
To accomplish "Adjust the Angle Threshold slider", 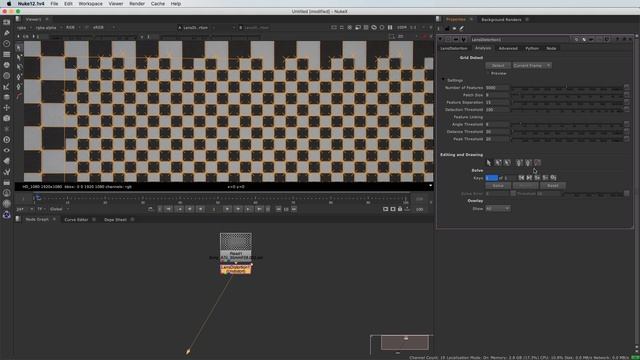I will click(x=567, y=124).
